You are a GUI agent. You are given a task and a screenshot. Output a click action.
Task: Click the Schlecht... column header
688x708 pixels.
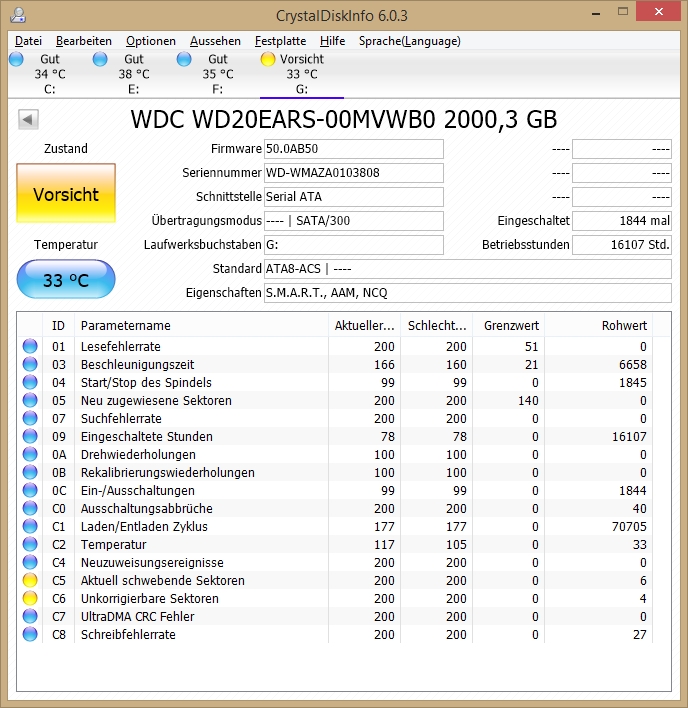(x=437, y=326)
